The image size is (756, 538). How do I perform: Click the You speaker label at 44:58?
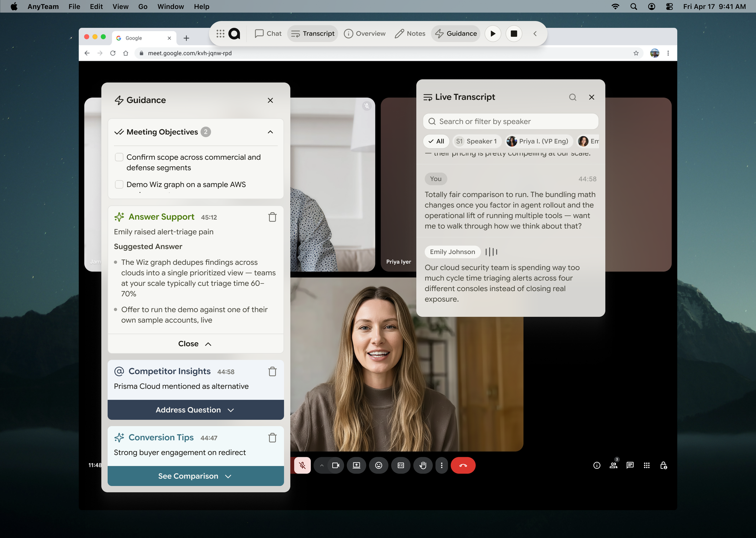[x=435, y=179]
